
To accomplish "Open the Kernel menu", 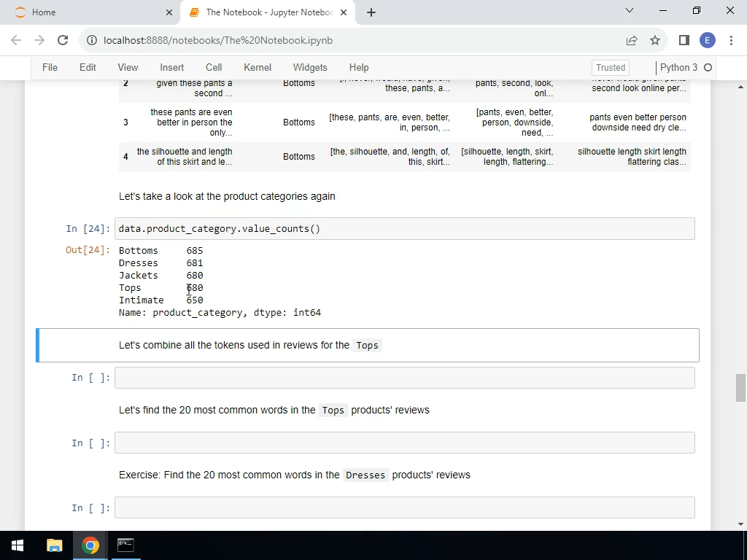I will [x=257, y=67].
